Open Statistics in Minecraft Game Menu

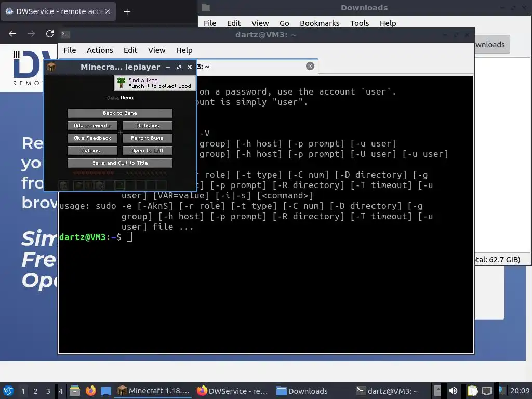147,126
